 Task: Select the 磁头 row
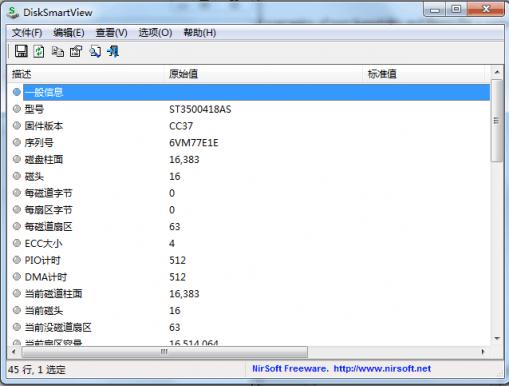(249, 176)
